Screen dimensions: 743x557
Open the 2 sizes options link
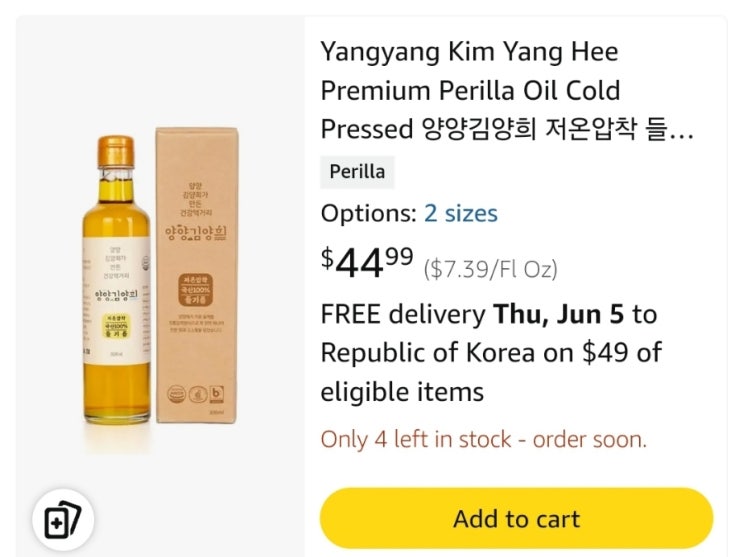point(460,213)
